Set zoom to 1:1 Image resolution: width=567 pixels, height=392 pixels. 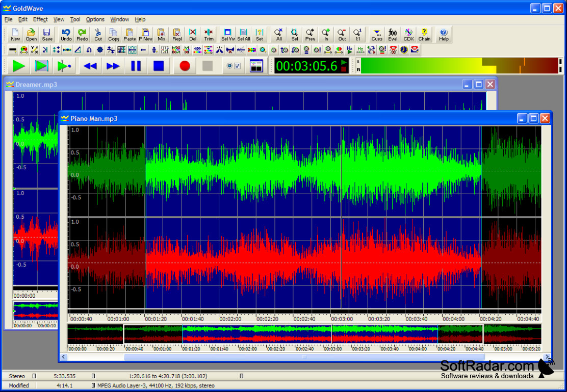point(357,34)
